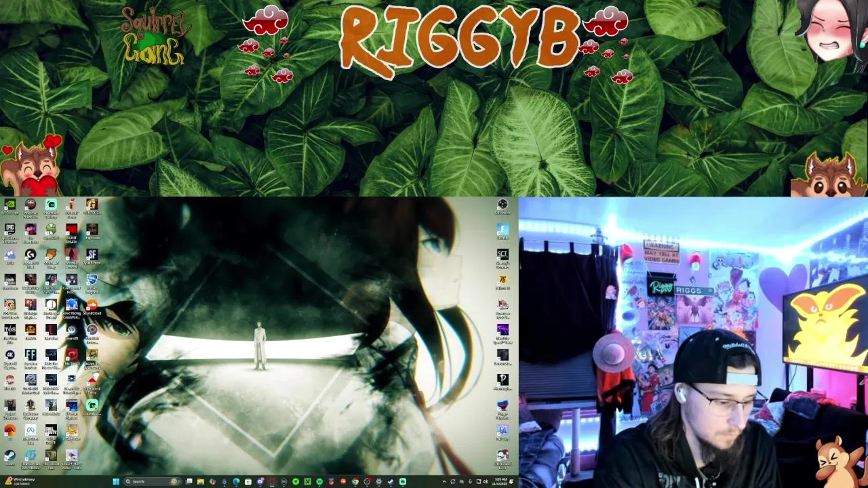Open the Windows Start menu

(116, 482)
